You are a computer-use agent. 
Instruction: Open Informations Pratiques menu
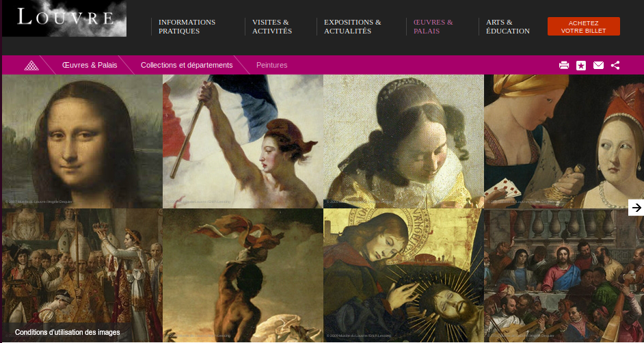click(187, 27)
